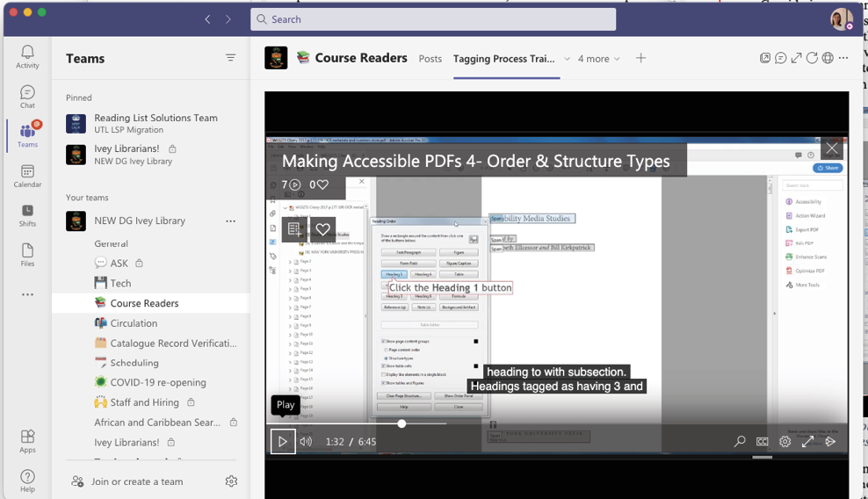
Task: Open the Calendar app
Action: click(27, 176)
